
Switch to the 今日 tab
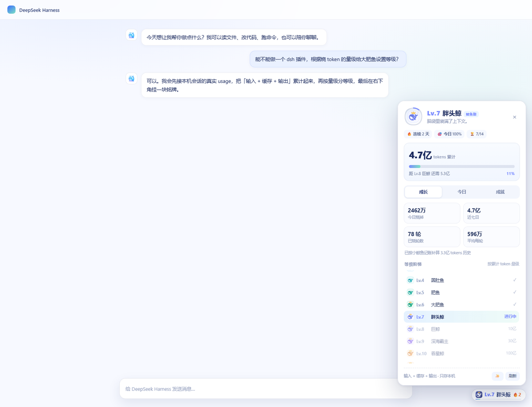point(462,192)
